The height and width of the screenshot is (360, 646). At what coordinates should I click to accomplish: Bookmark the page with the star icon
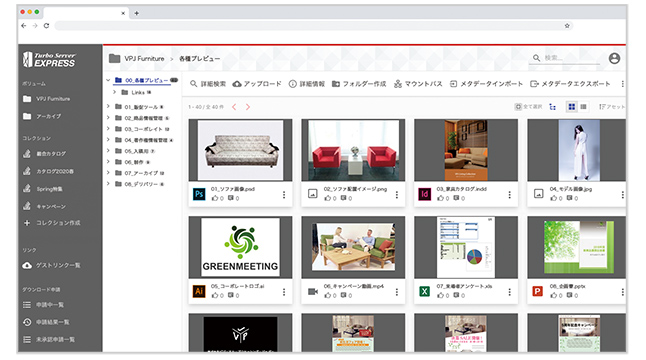tap(567, 26)
